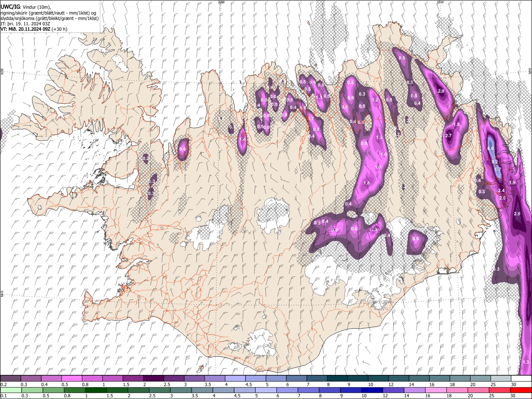This screenshot has height=399, width=532.
Task: Click the top scale pink swatch between 0.5 and 0.8
Action: [71, 379]
